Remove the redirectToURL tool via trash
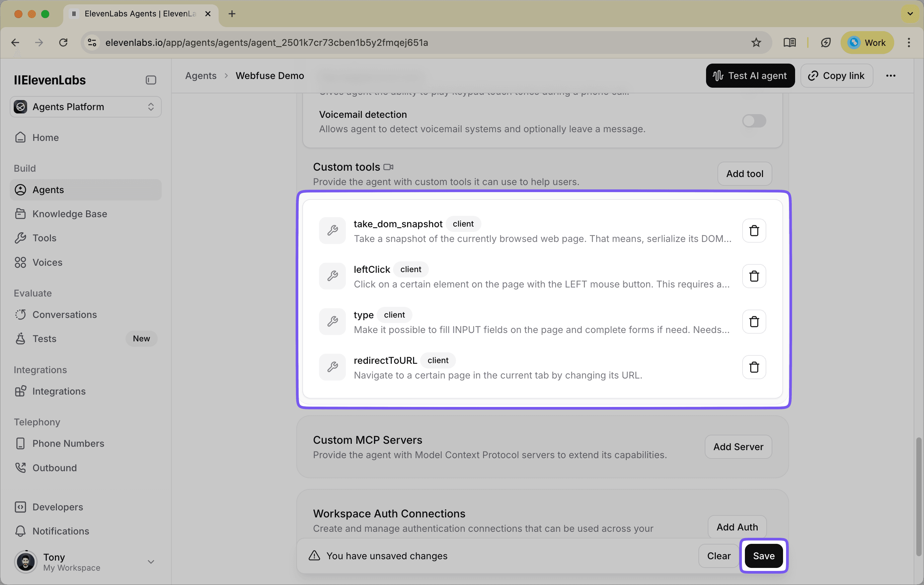The width and height of the screenshot is (924, 585). (x=754, y=367)
